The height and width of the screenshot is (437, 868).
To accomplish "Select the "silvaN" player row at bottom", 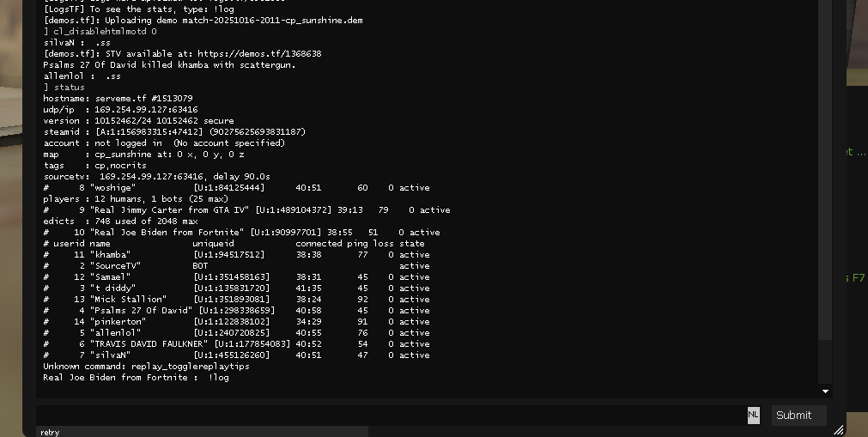I will pos(236,355).
